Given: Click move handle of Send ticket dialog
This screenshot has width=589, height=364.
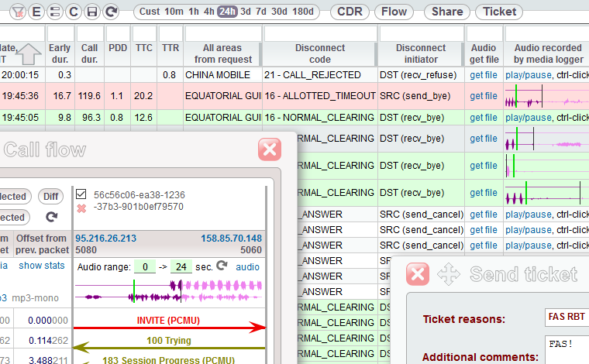Looking at the screenshot, I should tap(449, 274).
